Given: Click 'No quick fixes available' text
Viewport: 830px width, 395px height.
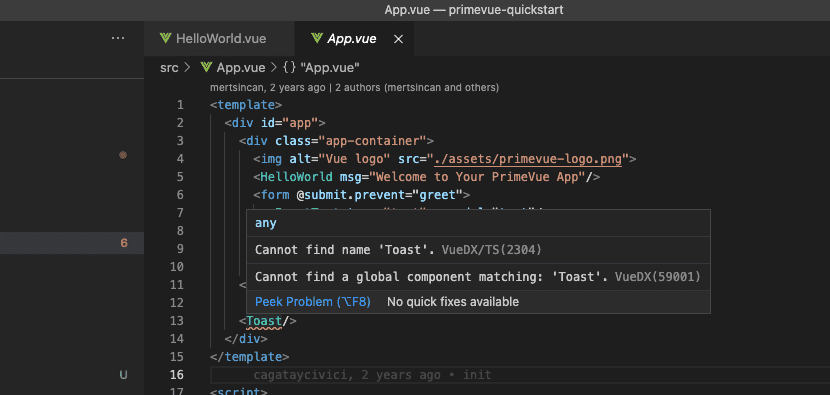Looking at the screenshot, I should (453, 302).
